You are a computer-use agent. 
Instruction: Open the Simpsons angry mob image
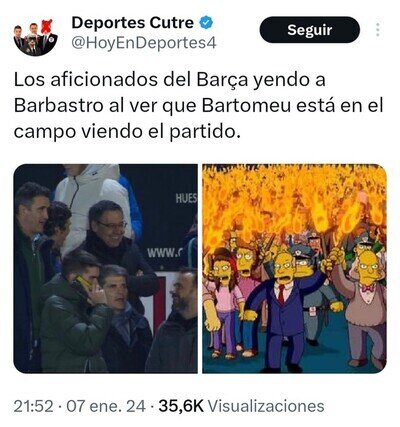coord(294,268)
